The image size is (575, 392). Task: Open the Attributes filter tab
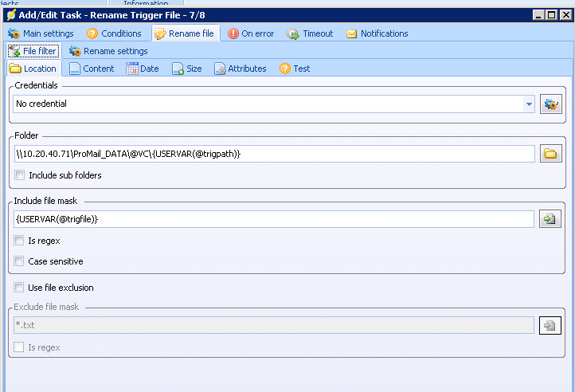coord(240,69)
